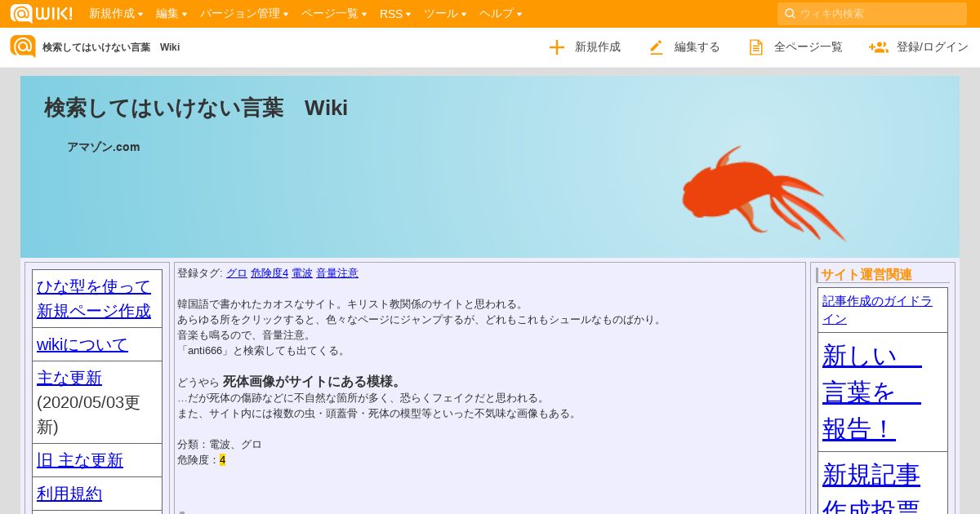980x514 pixels.
Task: Click the plus icon for 新規作成
Action: pos(557,47)
